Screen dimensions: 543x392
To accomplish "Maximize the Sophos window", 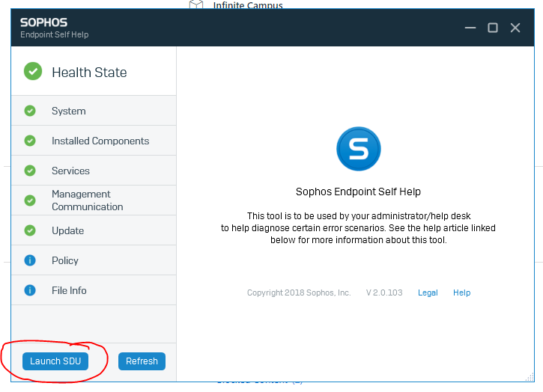I will click(492, 28).
